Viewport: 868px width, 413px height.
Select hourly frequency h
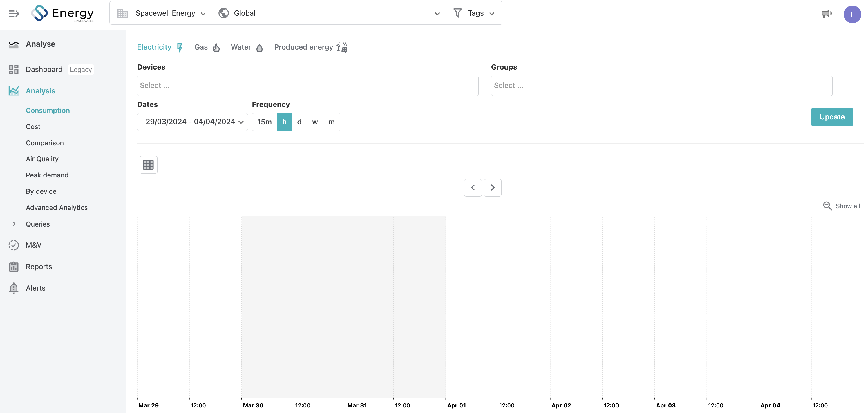[284, 122]
